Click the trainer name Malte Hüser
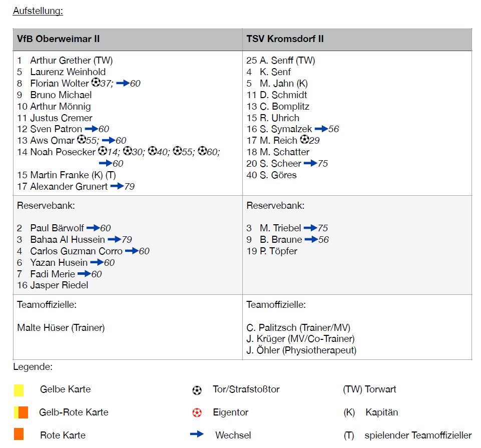The width and height of the screenshot is (481, 448). point(61,328)
